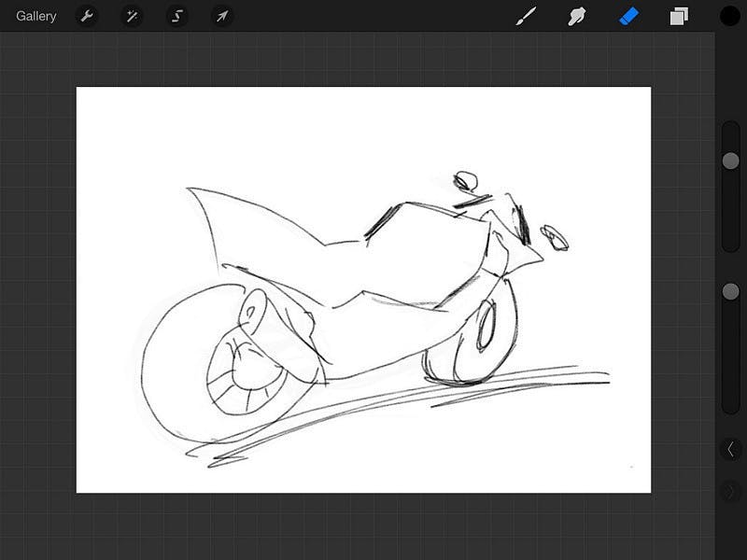Viewport: 747px width, 560px height.
Task: Activate the Transform arrow tool
Action: point(221,16)
